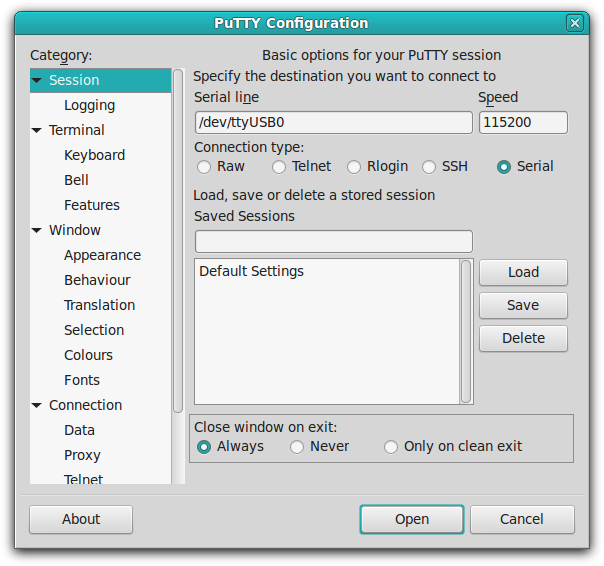Open the Session category
Screen dimensions: 604x566
(x=101, y=80)
